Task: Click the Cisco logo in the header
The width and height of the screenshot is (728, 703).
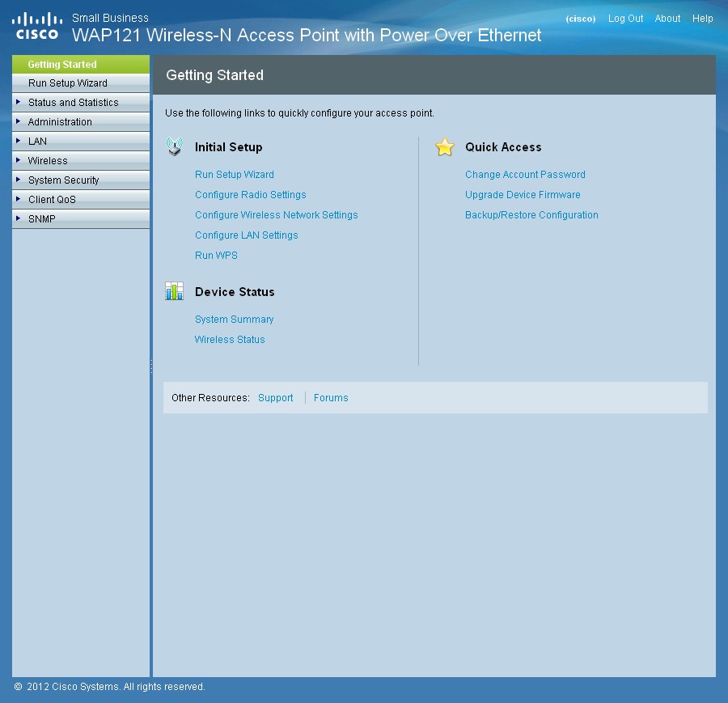Action: 37,27
